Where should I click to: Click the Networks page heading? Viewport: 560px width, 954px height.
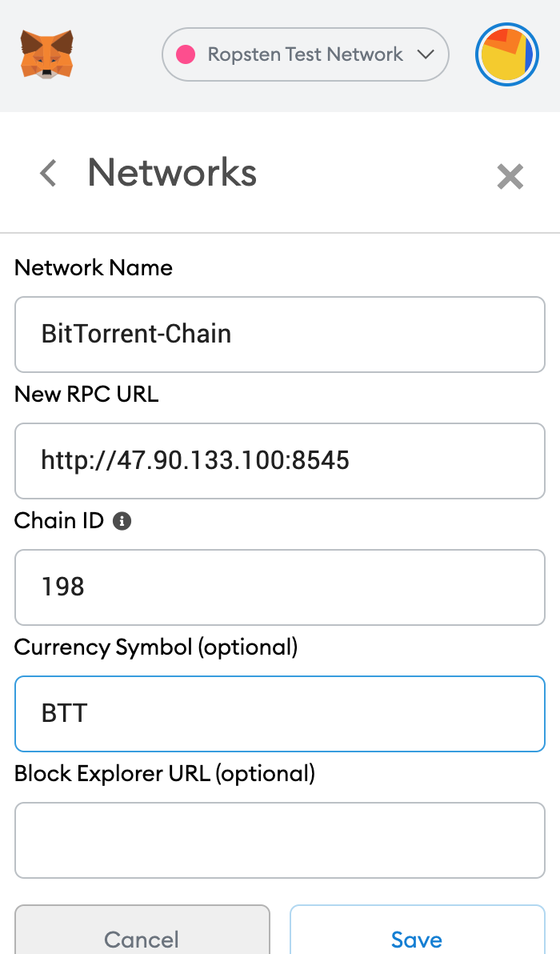(172, 173)
